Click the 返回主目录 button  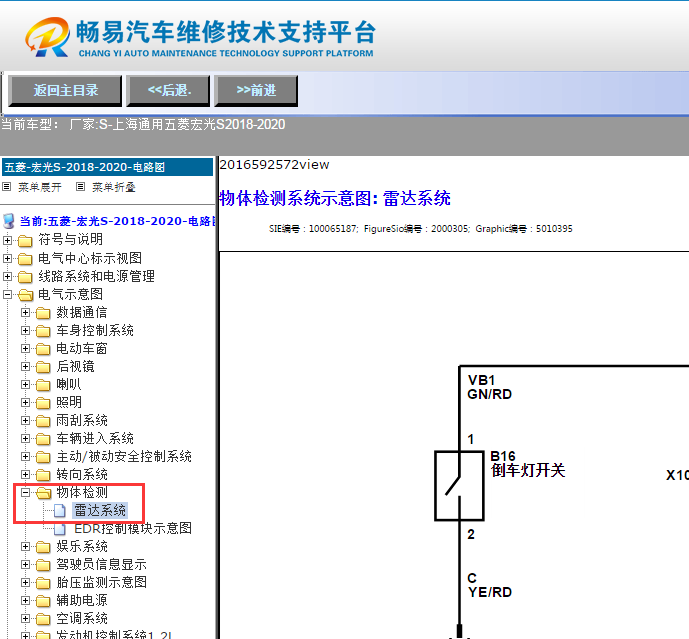65,91
